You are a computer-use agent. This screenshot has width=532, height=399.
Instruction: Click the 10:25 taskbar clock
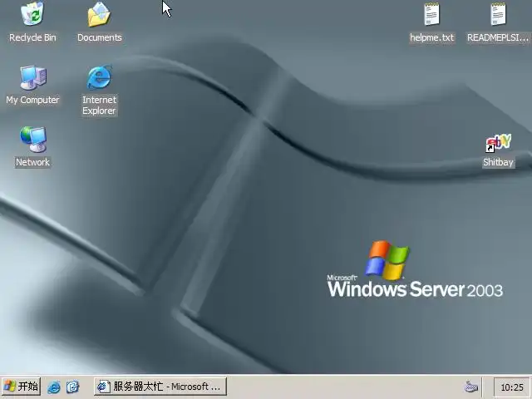(x=512, y=387)
